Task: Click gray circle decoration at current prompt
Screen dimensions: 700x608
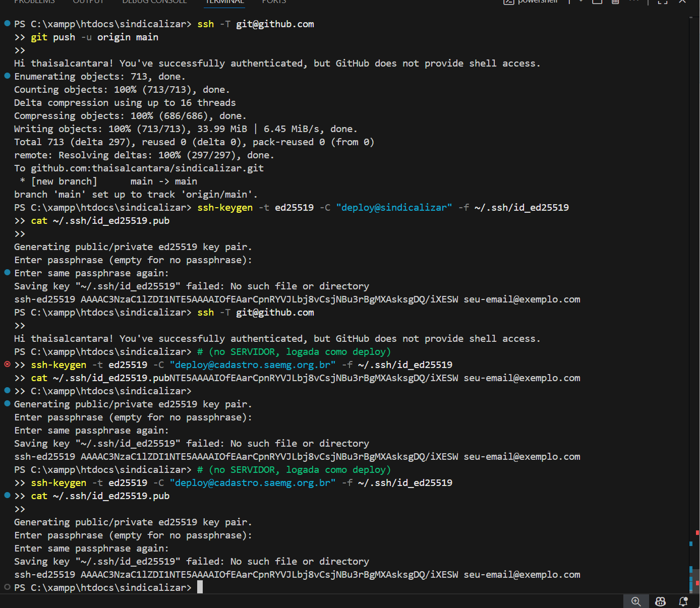Action: [7, 587]
